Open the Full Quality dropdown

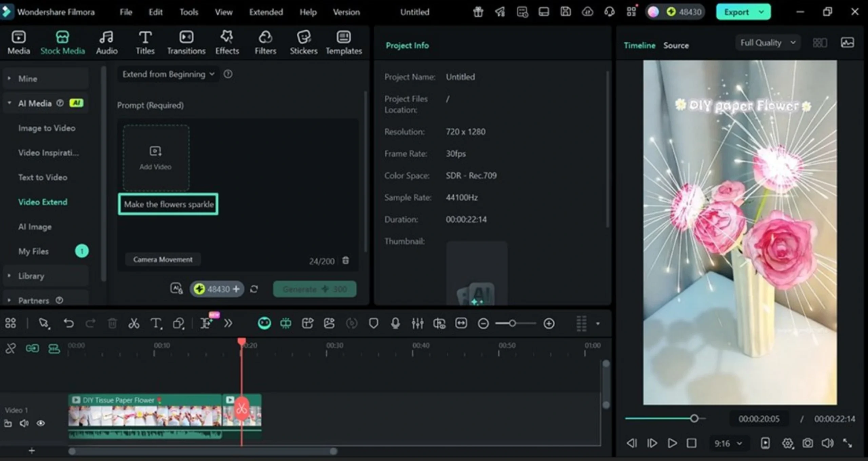(768, 43)
